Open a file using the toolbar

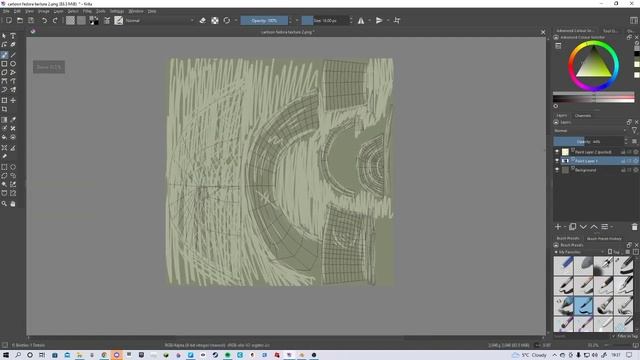tap(20, 20)
